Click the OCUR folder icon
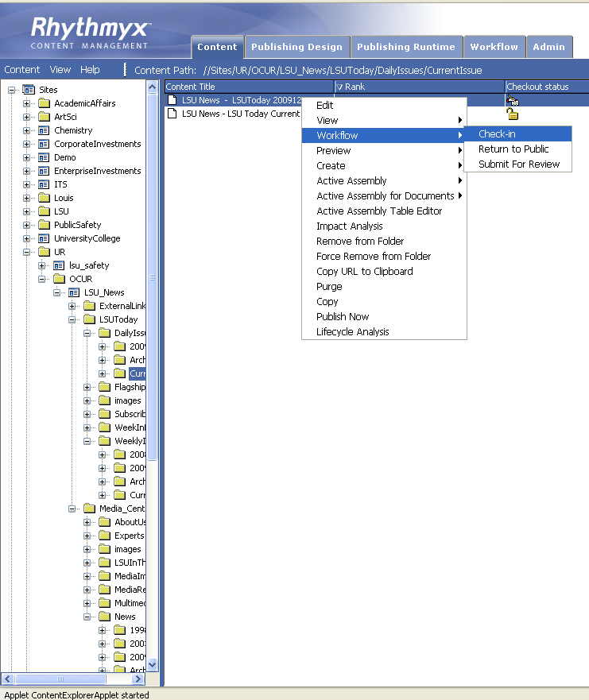The image size is (589, 700). 59,279
